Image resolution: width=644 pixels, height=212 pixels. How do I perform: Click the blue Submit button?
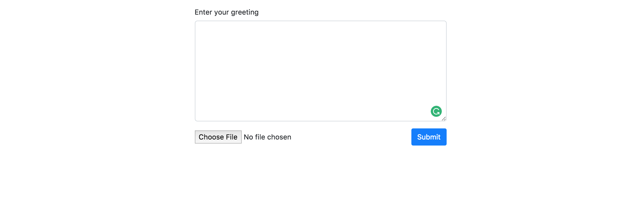point(429,137)
